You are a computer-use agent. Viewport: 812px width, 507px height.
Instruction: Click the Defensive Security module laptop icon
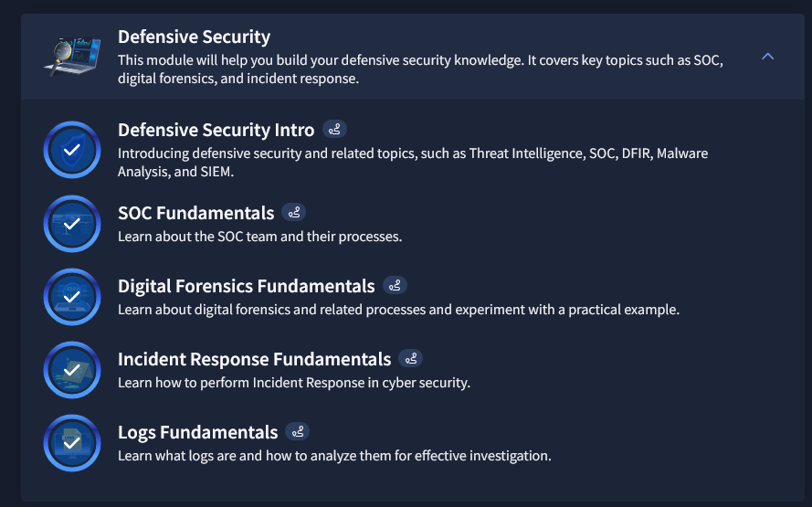coord(72,56)
